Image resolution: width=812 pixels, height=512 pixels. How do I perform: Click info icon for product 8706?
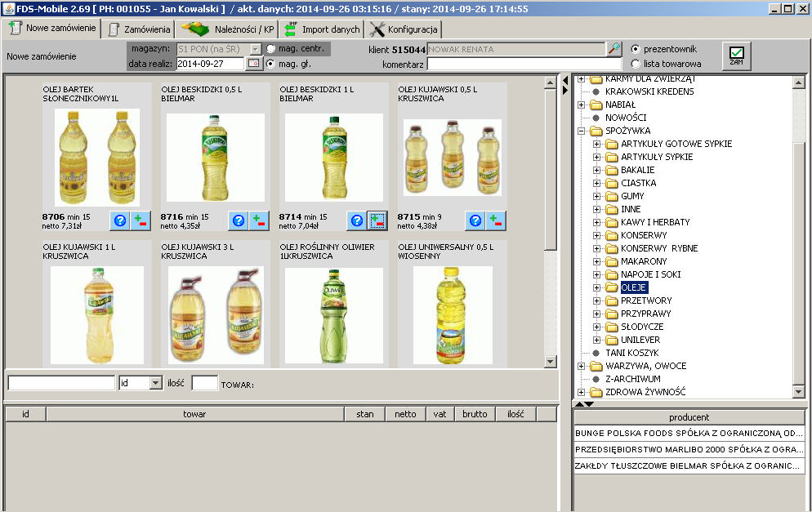point(119,221)
